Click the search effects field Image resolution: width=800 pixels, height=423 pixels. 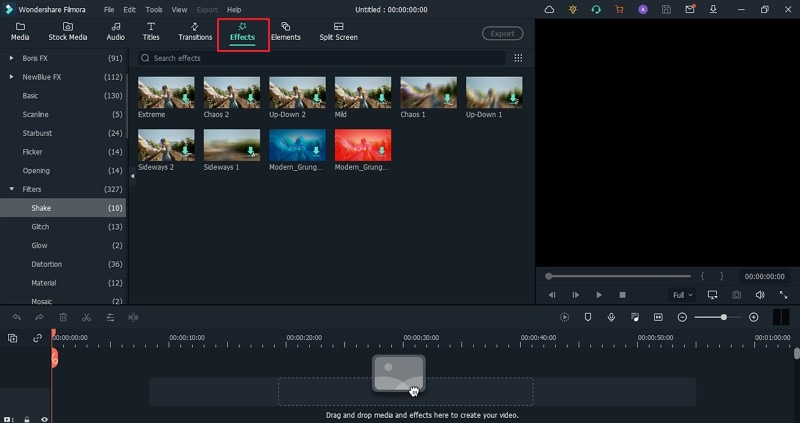click(321, 58)
